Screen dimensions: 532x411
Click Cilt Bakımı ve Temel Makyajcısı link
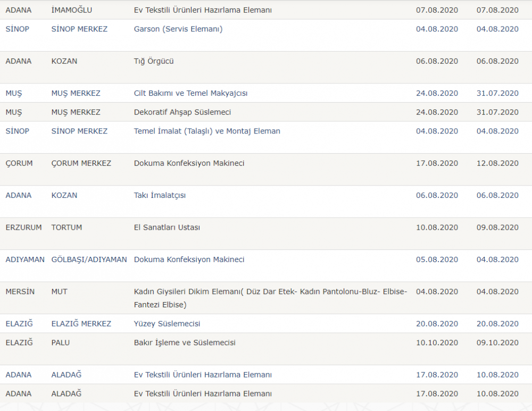(190, 93)
